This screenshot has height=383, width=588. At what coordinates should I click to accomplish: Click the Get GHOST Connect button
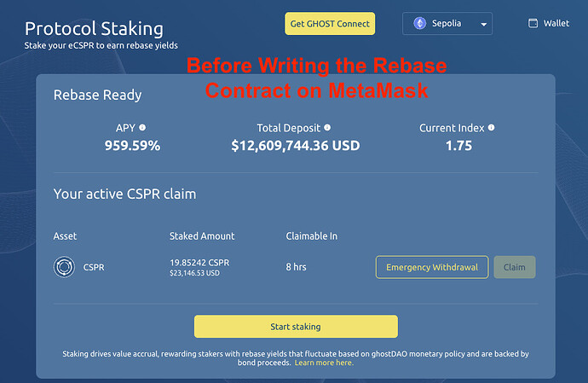(x=330, y=24)
